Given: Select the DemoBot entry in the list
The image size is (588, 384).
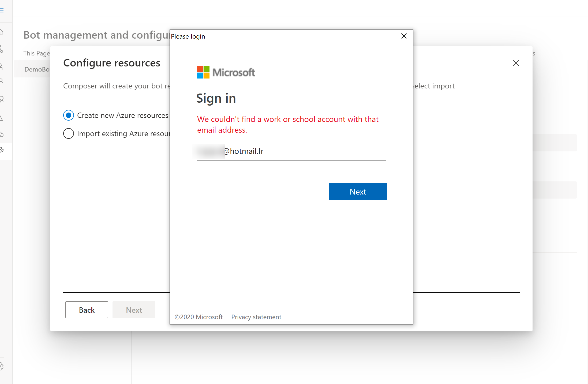Looking at the screenshot, I should click(32, 69).
